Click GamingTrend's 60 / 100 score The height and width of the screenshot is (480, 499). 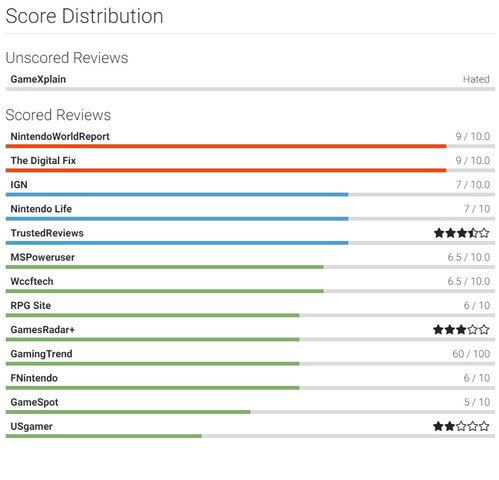pos(471,354)
